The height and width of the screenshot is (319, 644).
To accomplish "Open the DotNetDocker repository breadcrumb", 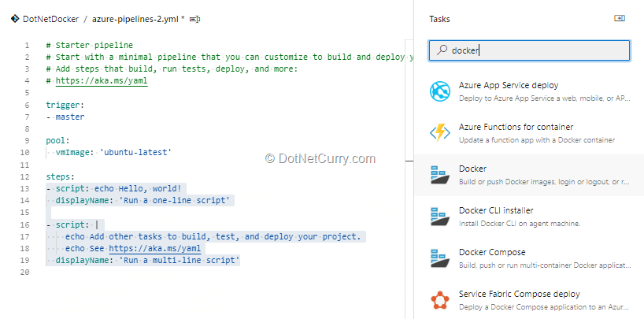I will [50, 20].
